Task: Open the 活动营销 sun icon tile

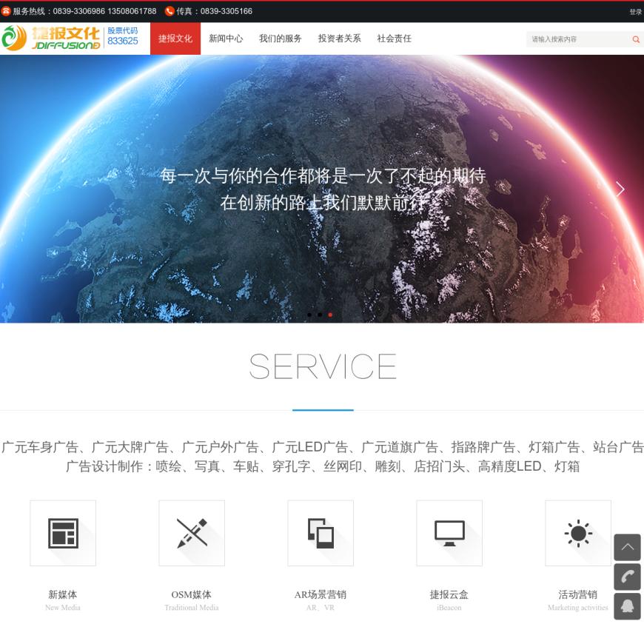Action: tap(578, 533)
